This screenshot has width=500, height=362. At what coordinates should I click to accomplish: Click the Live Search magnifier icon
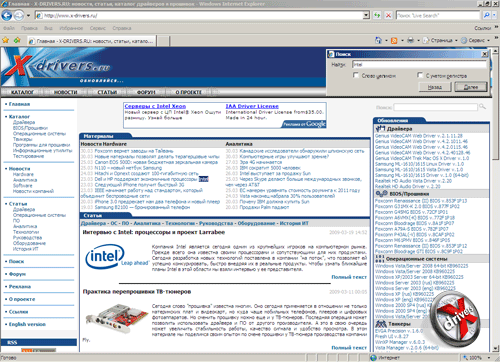pos(486,15)
